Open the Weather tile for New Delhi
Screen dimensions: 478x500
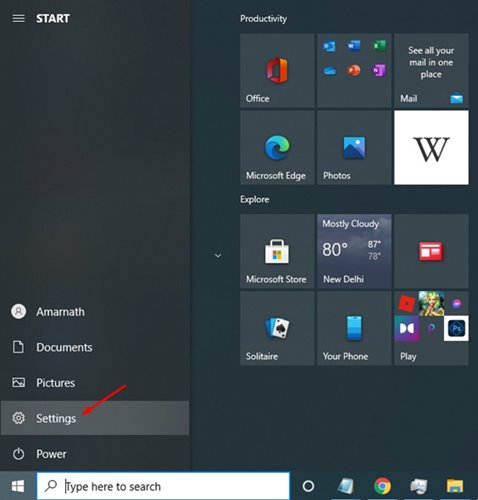tap(354, 251)
